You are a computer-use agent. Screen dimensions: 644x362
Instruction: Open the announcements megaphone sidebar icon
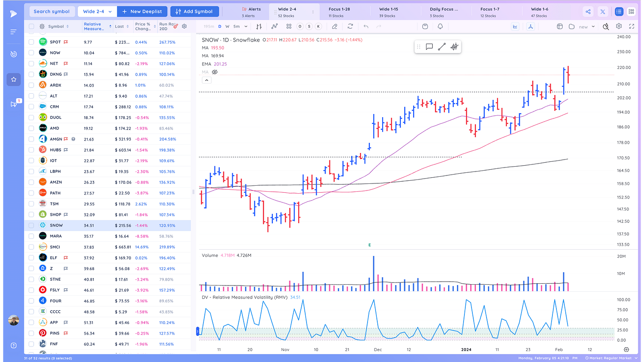pyautogui.click(x=14, y=104)
